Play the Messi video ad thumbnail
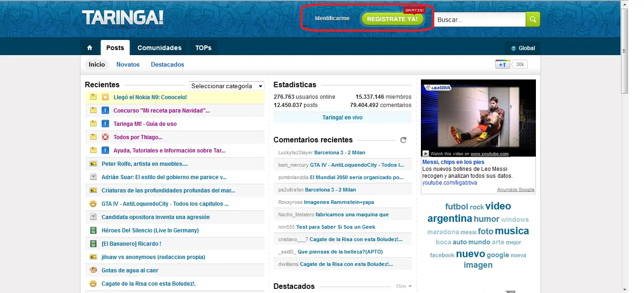644x293 pixels. click(x=478, y=118)
